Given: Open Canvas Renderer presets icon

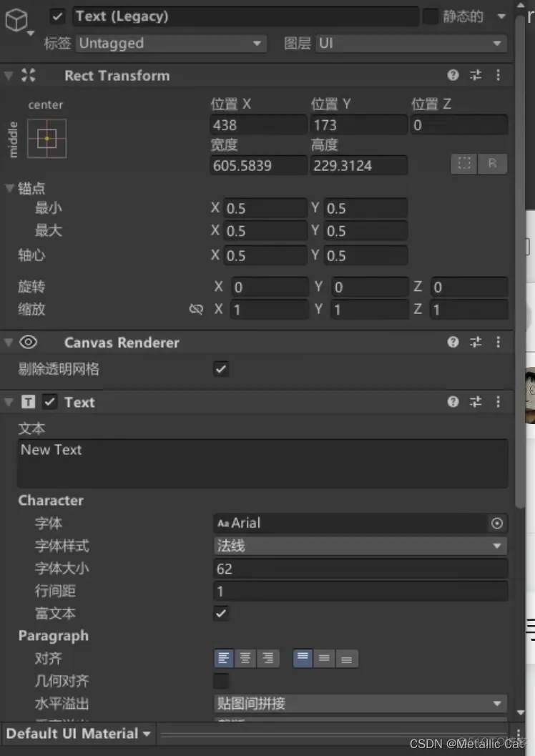Looking at the screenshot, I should pos(476,343).
